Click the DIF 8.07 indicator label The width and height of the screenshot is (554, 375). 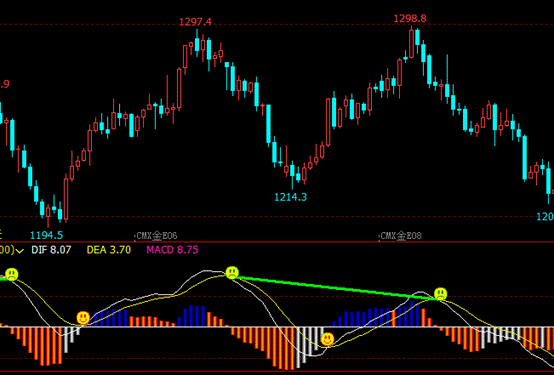(x=51, y=250)
